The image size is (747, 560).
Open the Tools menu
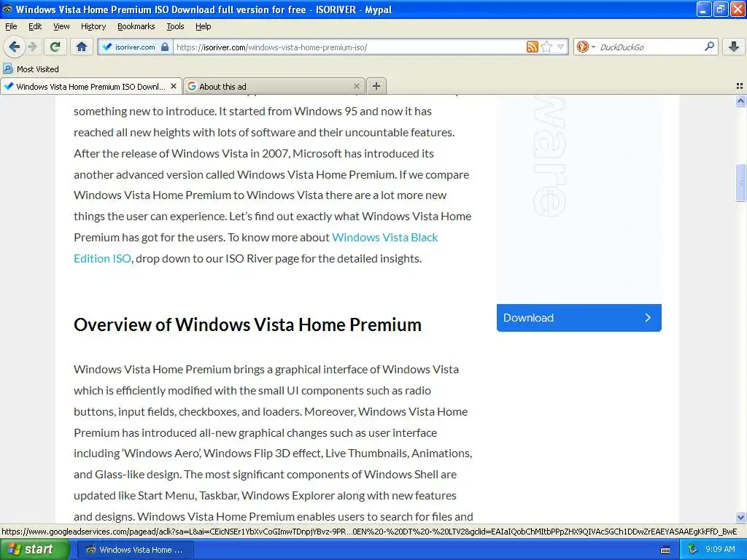tap(175, 26)
